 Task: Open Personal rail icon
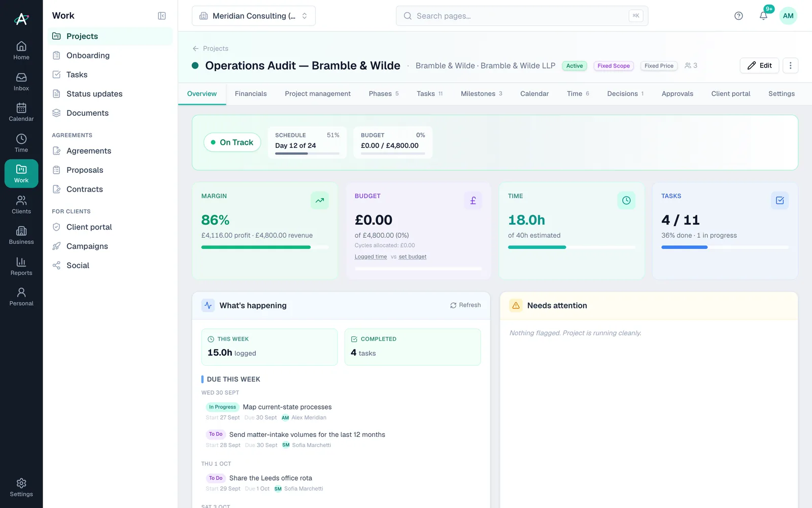(x=21, y=297)
